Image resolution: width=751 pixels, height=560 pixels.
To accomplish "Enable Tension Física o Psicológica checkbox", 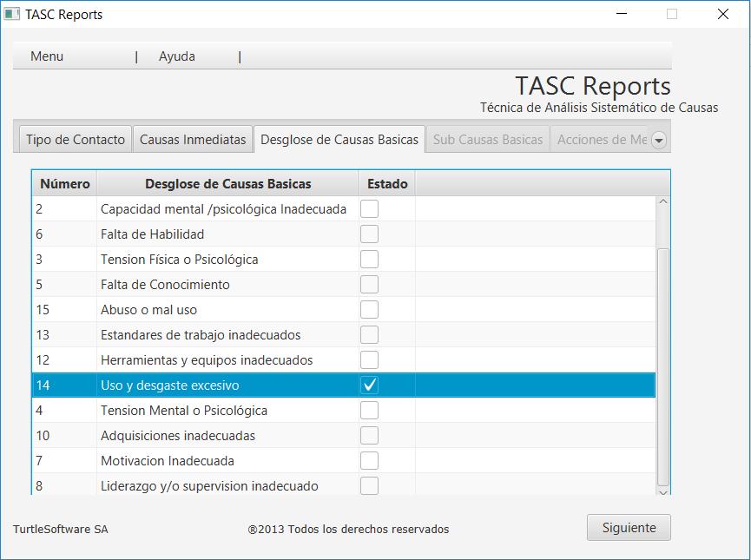I will 369,259.
